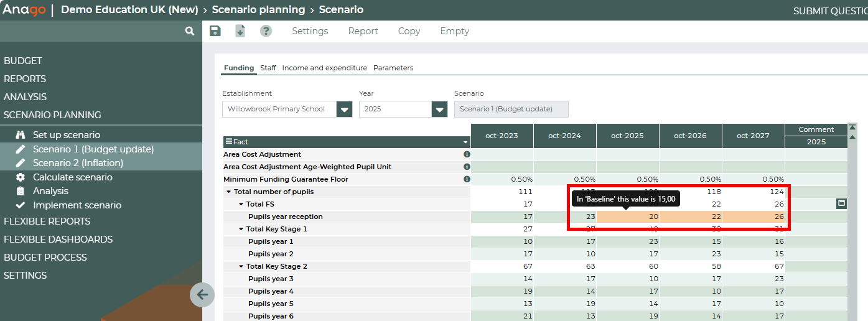Click the search magnifier in sidebar
Screen dimensions: 868x321
pyautogui.click(x=190, y=30)
